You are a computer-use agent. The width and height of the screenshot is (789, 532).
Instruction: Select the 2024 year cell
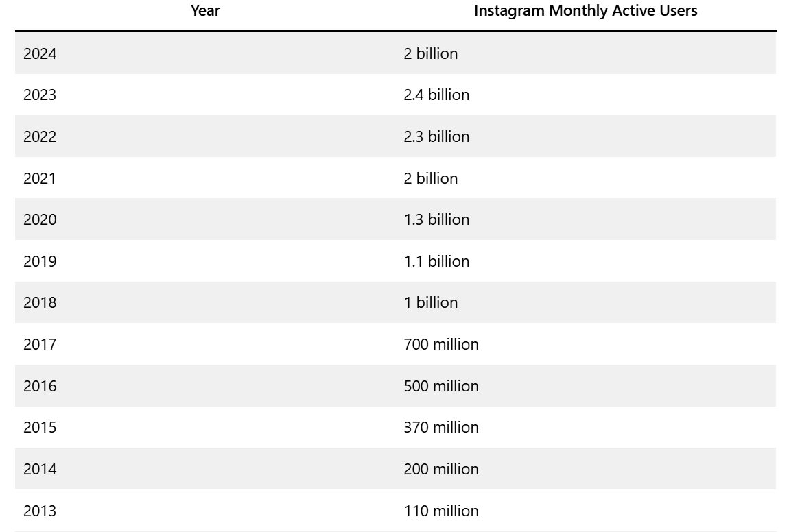tap(40, 53)
